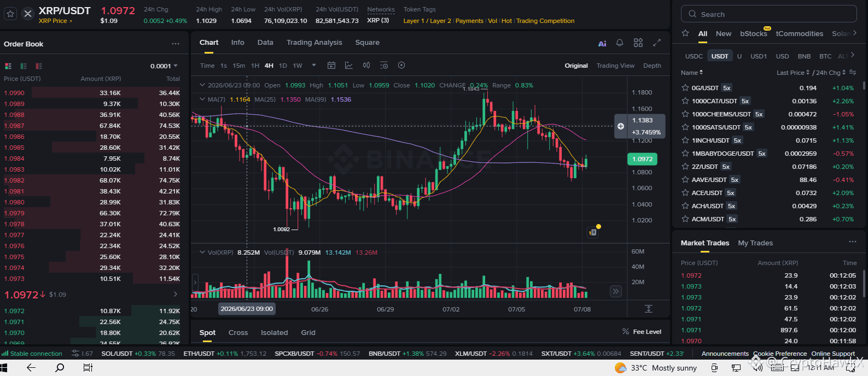The image size is (868, 376).
Task: Open favorites star tab in market list
Action: [x=685, y=33]
